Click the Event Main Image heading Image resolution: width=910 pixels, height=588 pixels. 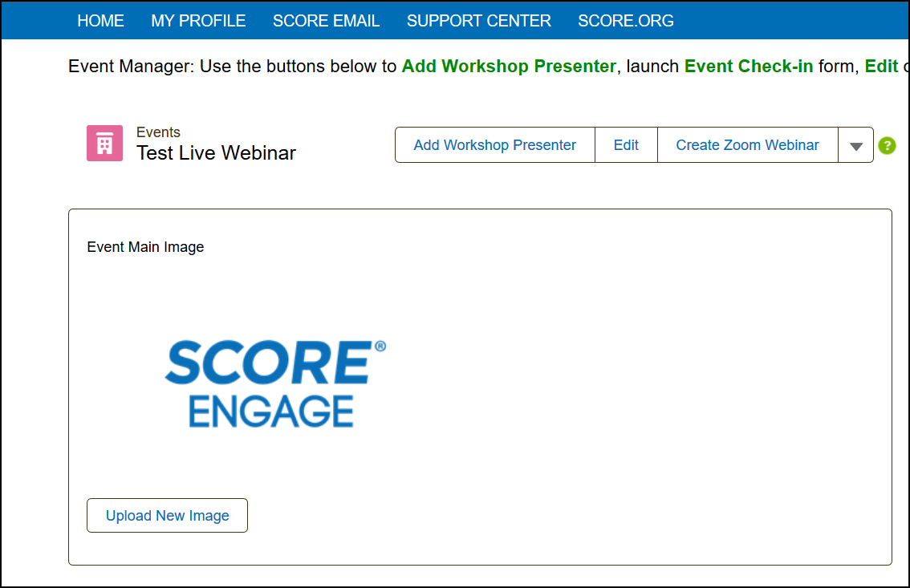click(145, 247)
